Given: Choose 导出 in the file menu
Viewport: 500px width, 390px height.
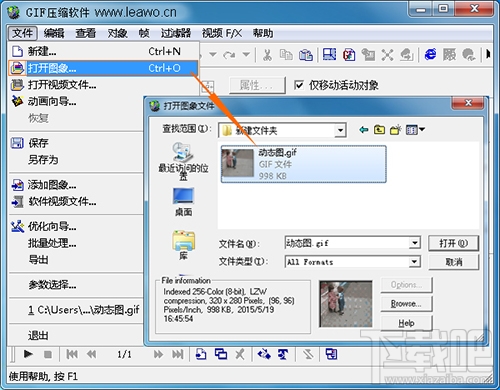Looking at the screenshot, I should click(x=76, y=260).
